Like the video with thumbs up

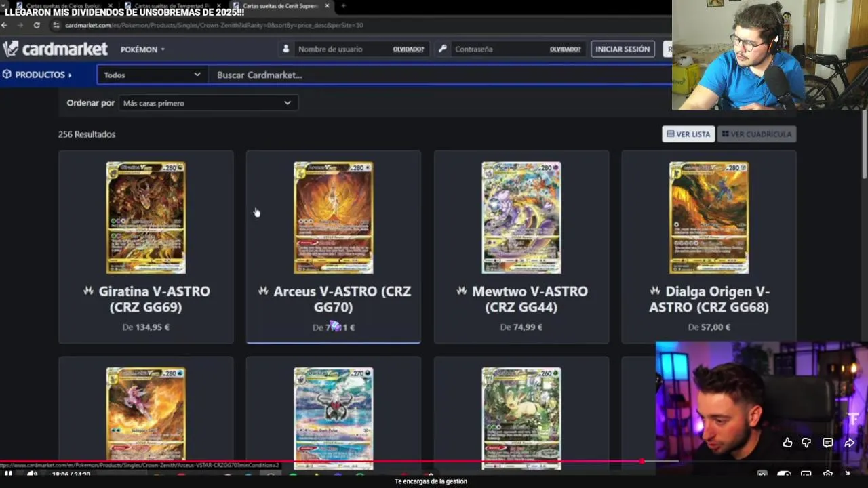pos(787,443)
